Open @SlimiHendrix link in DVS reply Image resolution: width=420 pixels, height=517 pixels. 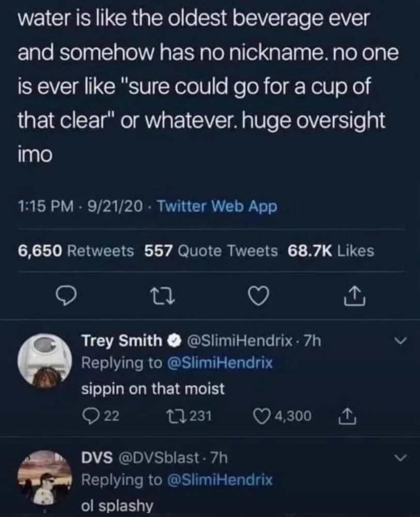point(220,480)
